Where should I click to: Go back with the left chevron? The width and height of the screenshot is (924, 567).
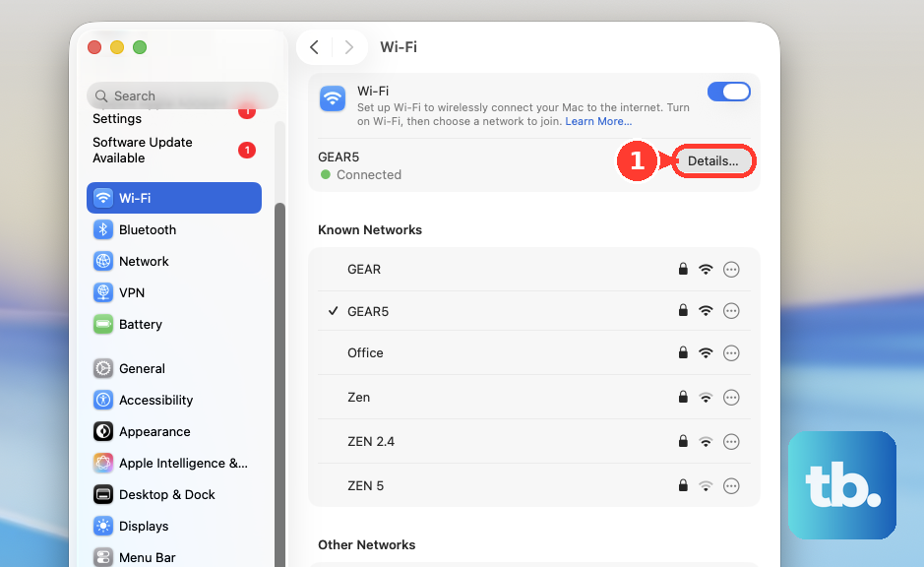point(315,47)
